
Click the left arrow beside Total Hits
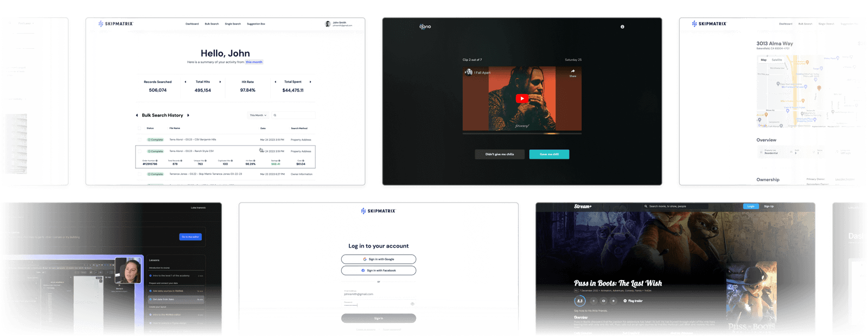point(186,82)
